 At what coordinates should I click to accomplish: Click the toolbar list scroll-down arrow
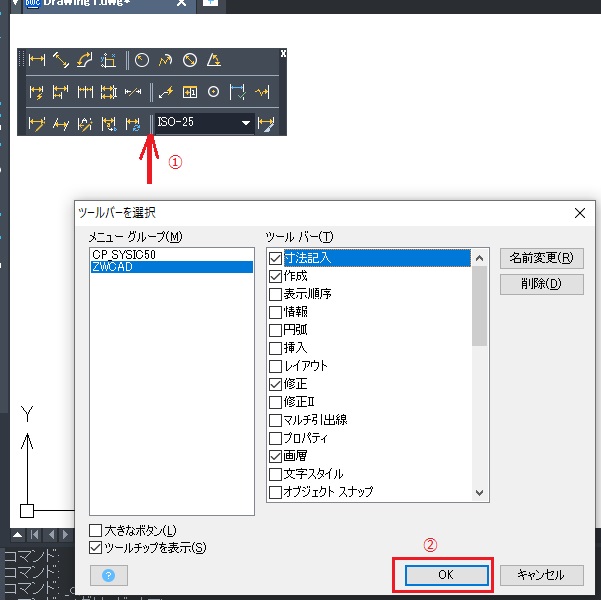click(x=479, y=493)
